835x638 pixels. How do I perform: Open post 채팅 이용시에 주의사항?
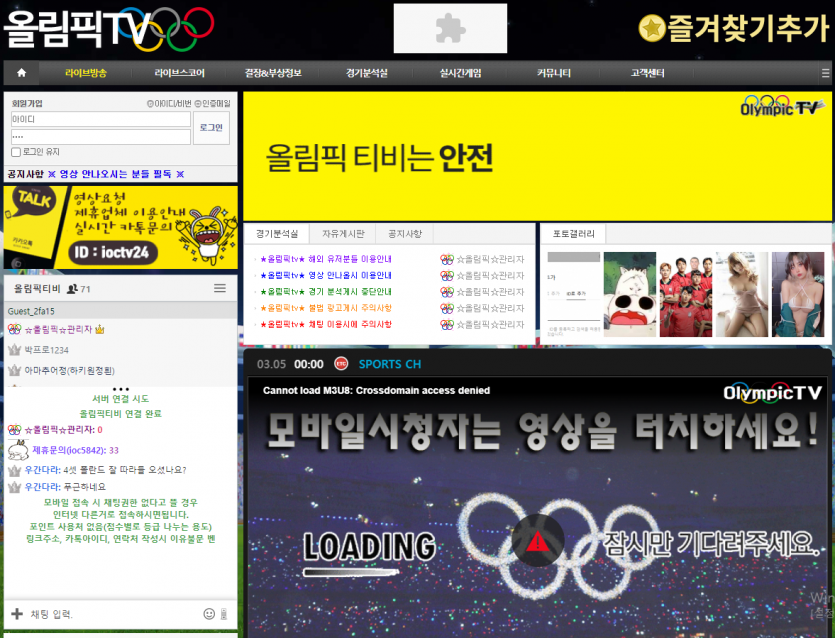(325, 324)
